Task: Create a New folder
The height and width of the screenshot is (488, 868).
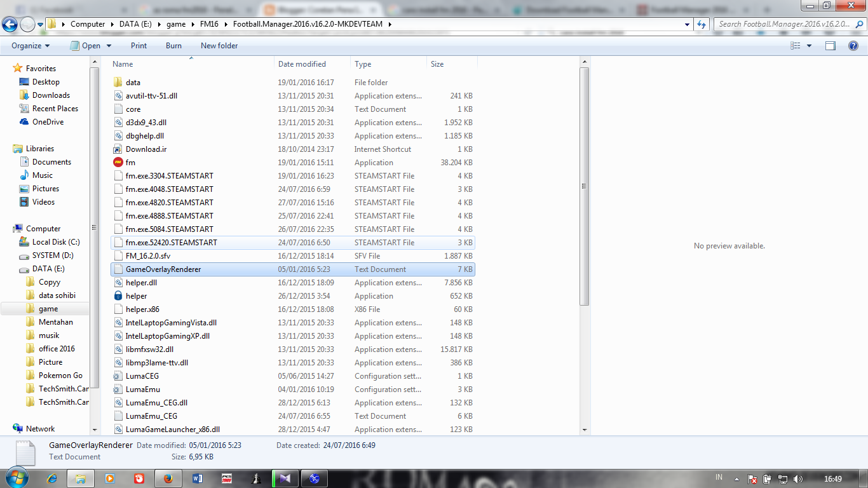Action: click(x=219, y=46)
